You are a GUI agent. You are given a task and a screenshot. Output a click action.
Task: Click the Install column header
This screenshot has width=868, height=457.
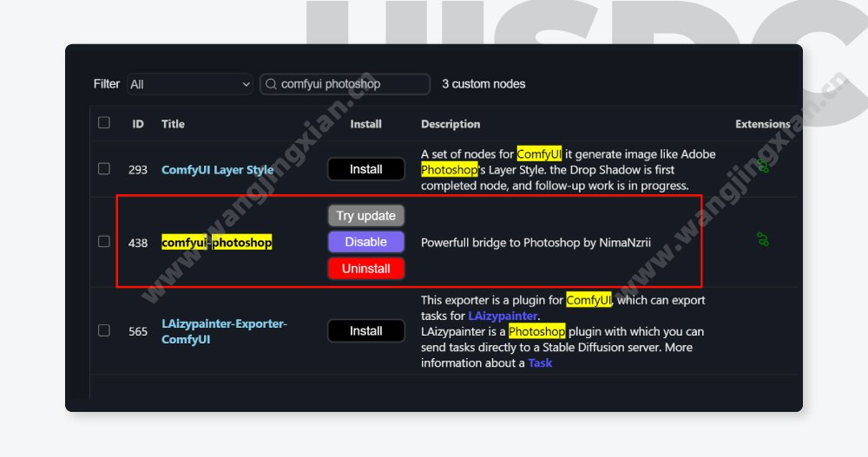tap(366, 124)
